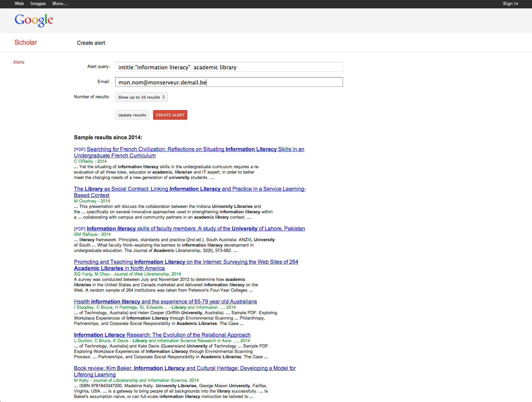Click 'M Courtney - 2014' author line
Screen dimensions: 532x402
point(92,201)
